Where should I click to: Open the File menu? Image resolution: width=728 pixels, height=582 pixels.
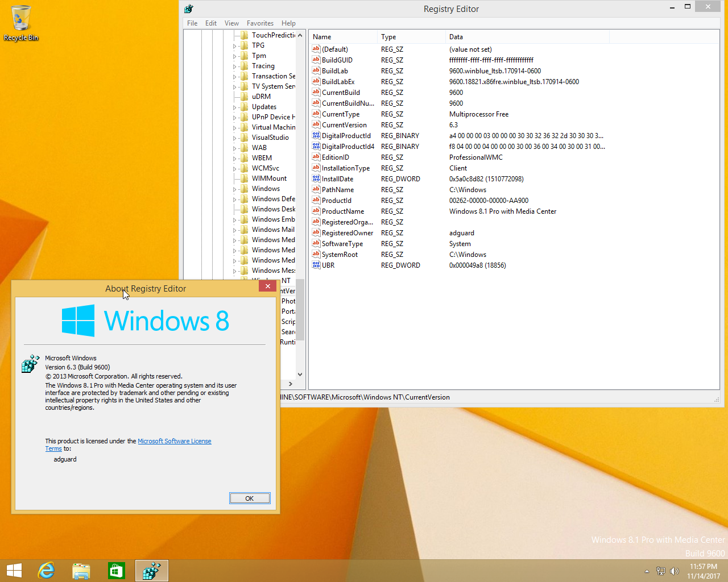192,23
